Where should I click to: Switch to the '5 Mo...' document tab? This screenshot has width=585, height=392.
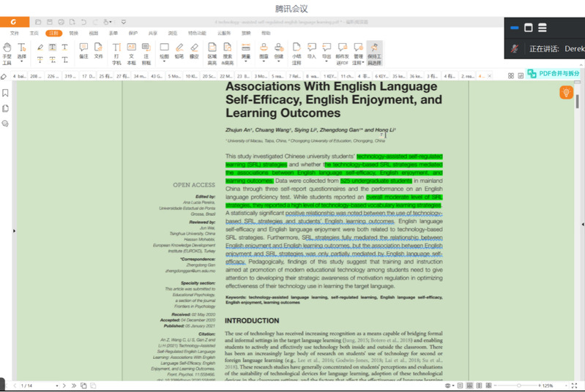coord(174,76)
